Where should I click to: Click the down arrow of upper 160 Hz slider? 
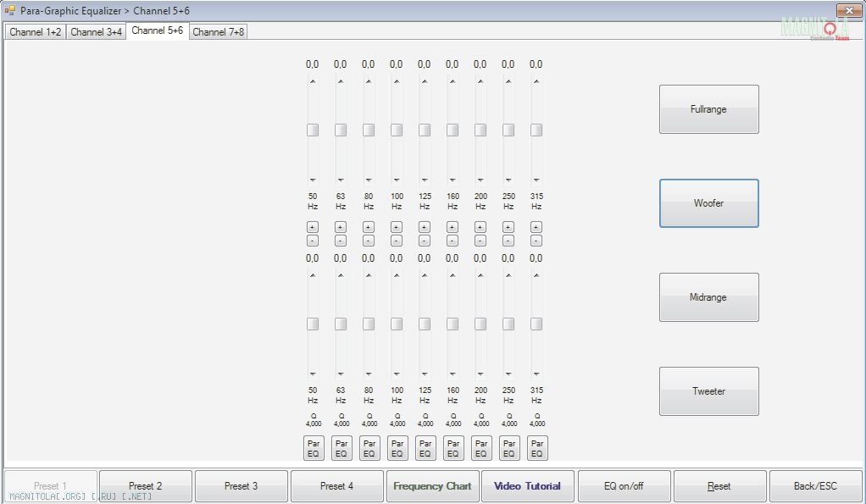coord(452,180)
